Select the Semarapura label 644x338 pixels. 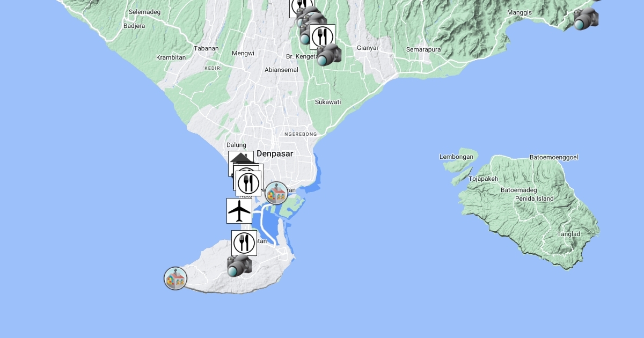point(423,49)
